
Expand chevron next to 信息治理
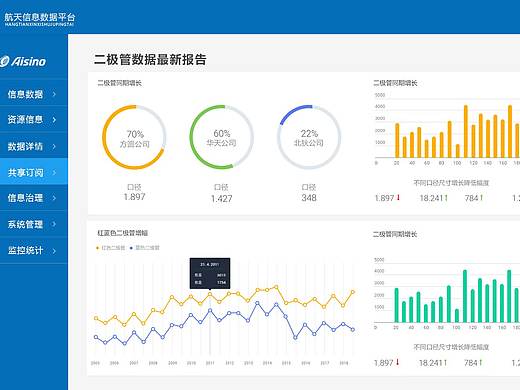pos(54,198)
